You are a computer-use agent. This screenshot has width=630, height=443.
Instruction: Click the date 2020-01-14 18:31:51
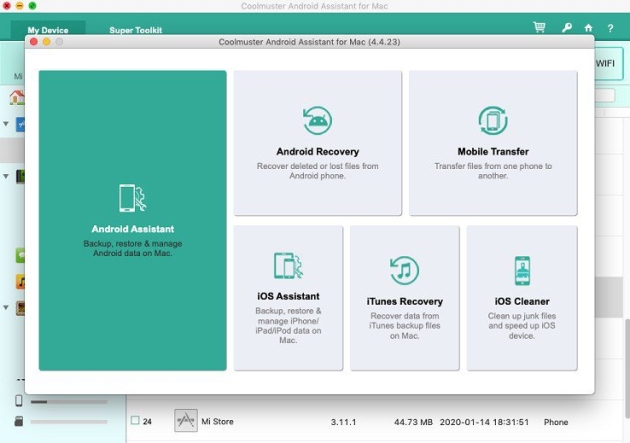click(484, 422)
